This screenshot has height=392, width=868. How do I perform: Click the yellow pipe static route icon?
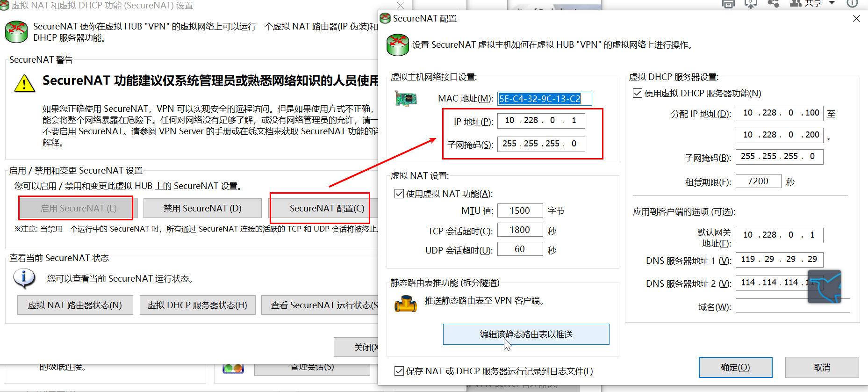click(405, 304)
